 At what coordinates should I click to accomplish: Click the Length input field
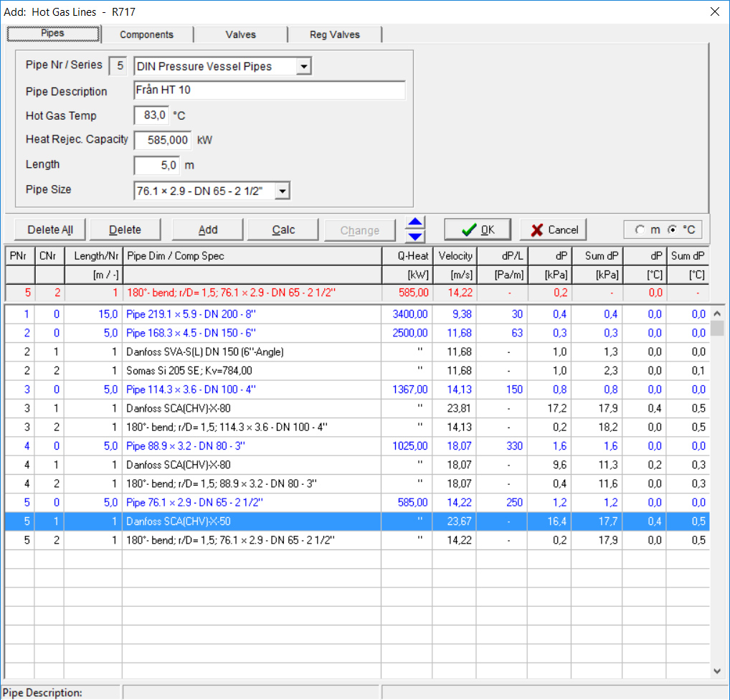pos(157,165)
